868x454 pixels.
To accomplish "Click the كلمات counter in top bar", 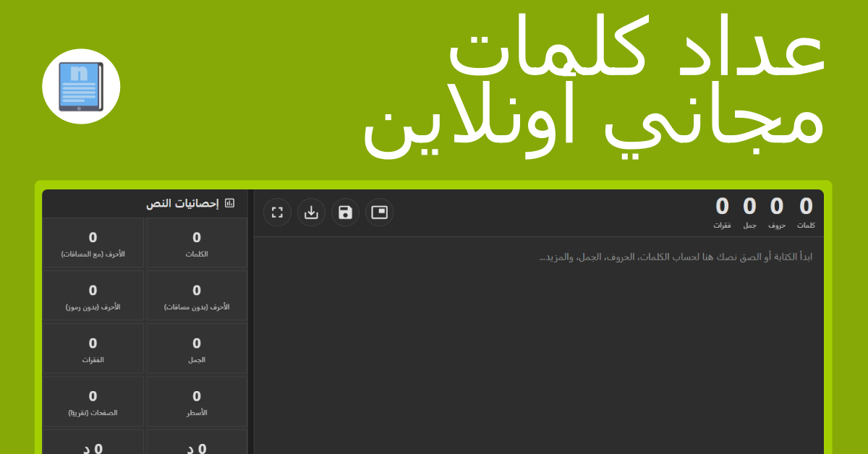I will click(806, 213).
